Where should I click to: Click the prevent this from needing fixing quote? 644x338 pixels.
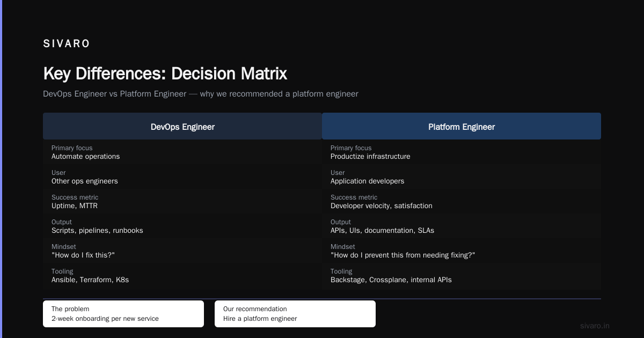coord(403,255)
